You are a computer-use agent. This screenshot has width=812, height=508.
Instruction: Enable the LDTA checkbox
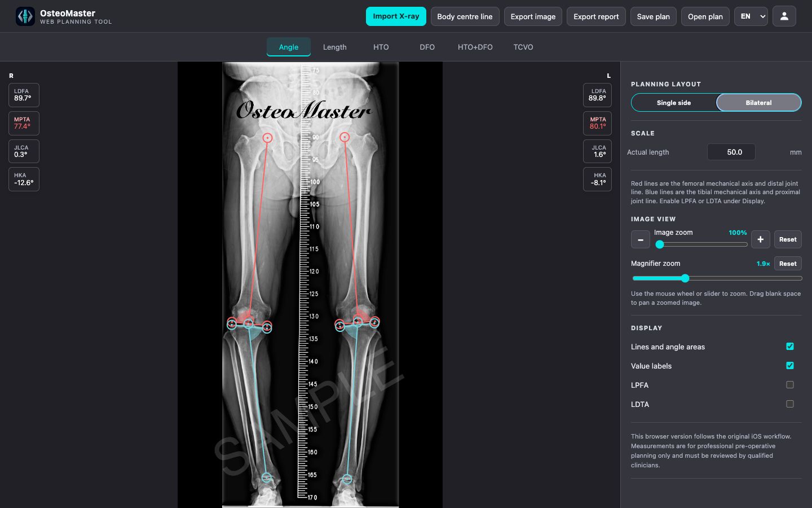tap(789, 404)
